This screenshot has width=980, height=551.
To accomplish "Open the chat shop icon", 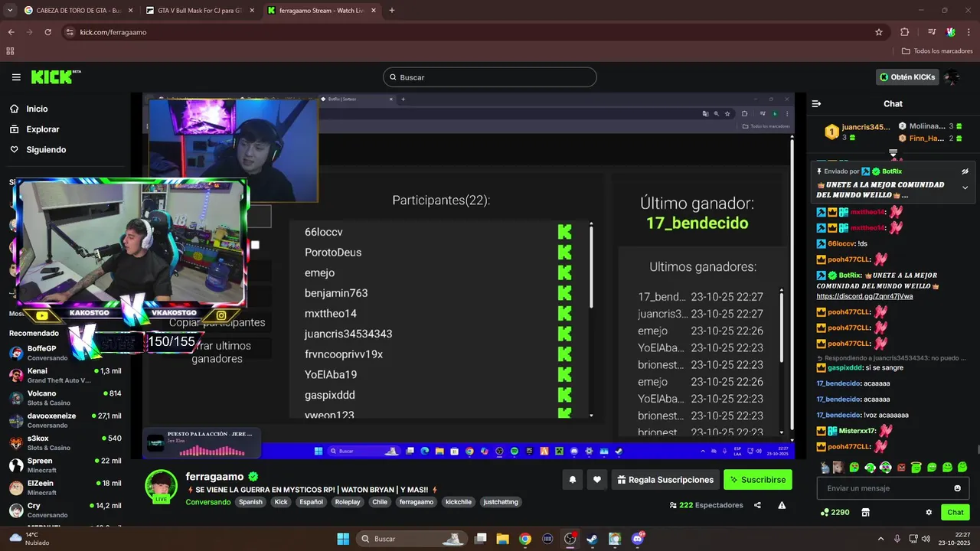I will click(x=866, y=512).
